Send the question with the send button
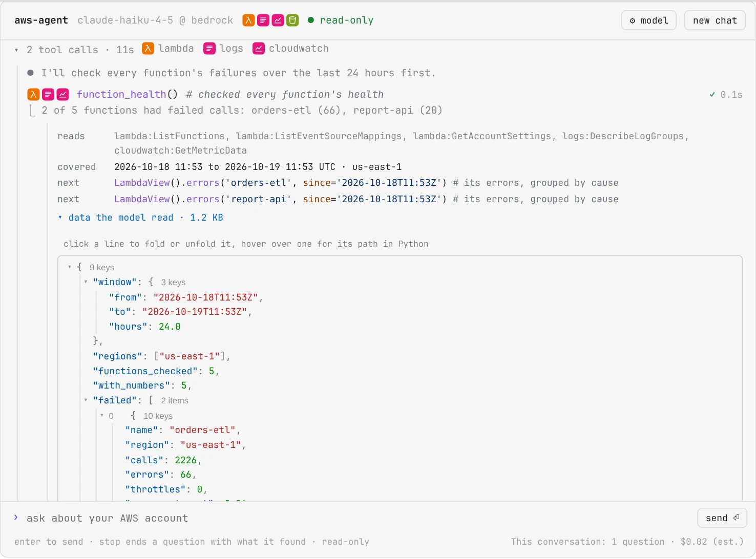The width and height of the screenshot is (756, 559). (722, 518)
